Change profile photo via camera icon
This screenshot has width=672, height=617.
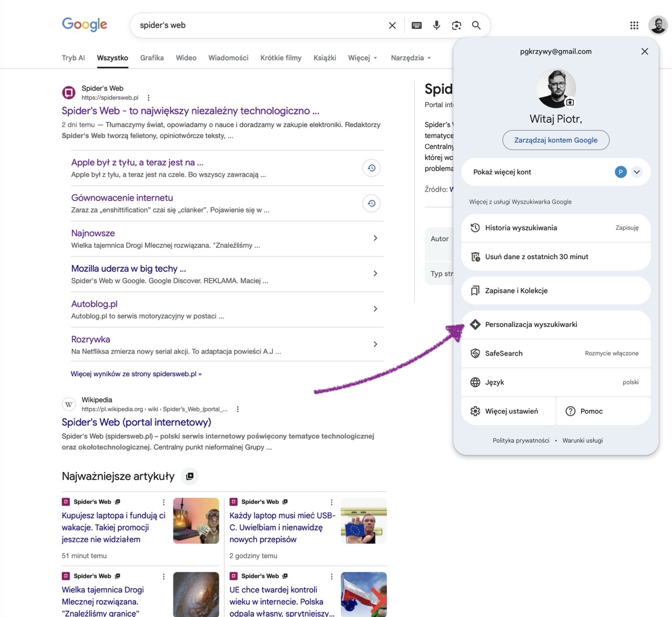coord(570,102)
